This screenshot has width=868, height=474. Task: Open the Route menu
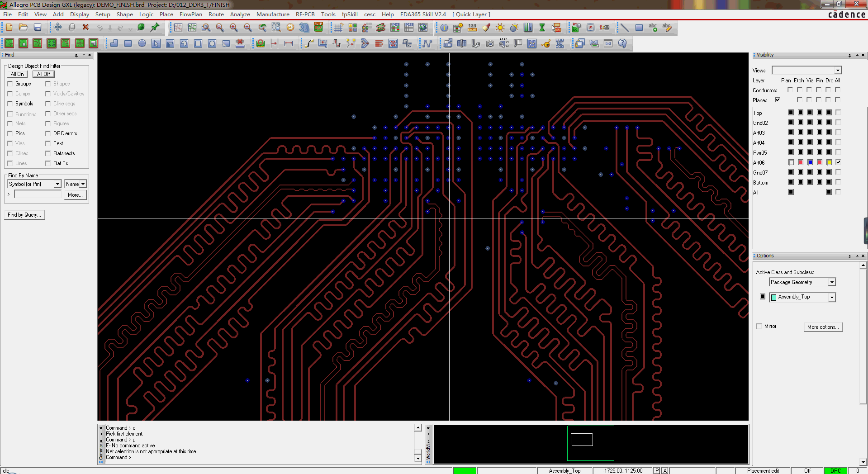point(216,14)
